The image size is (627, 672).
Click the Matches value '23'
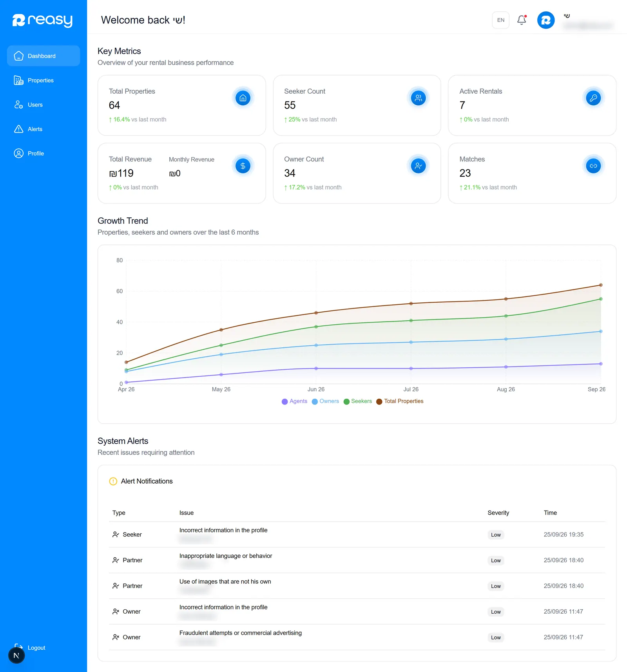(x=465, y=173)
